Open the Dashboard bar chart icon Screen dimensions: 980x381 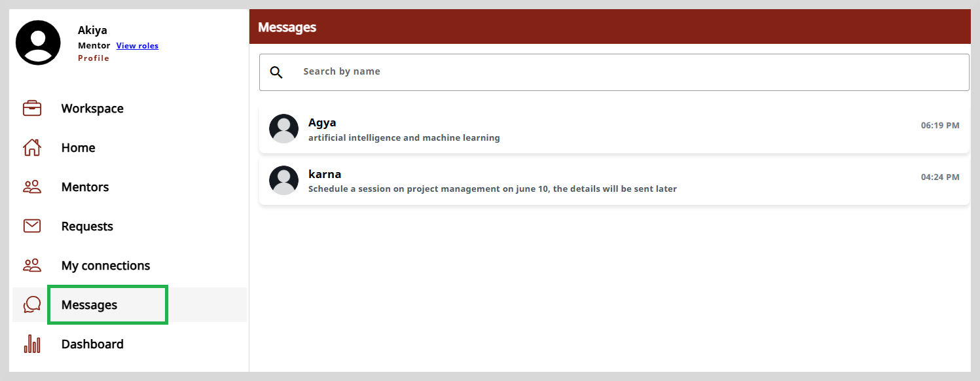pyautogui.click(x=32, y=344)
